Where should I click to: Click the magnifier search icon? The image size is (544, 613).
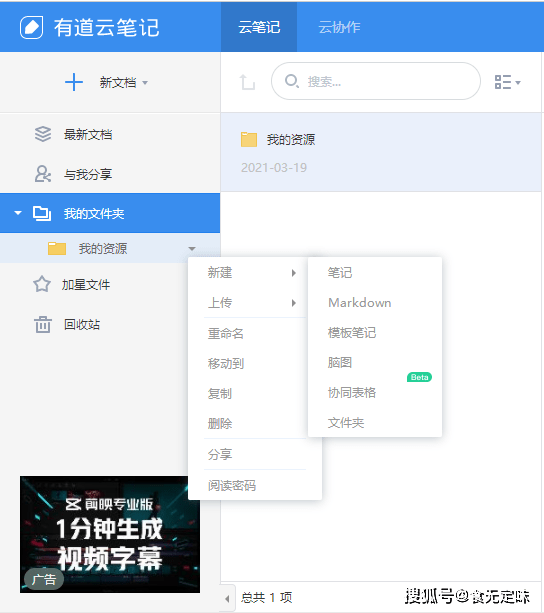tap(292, 81)
